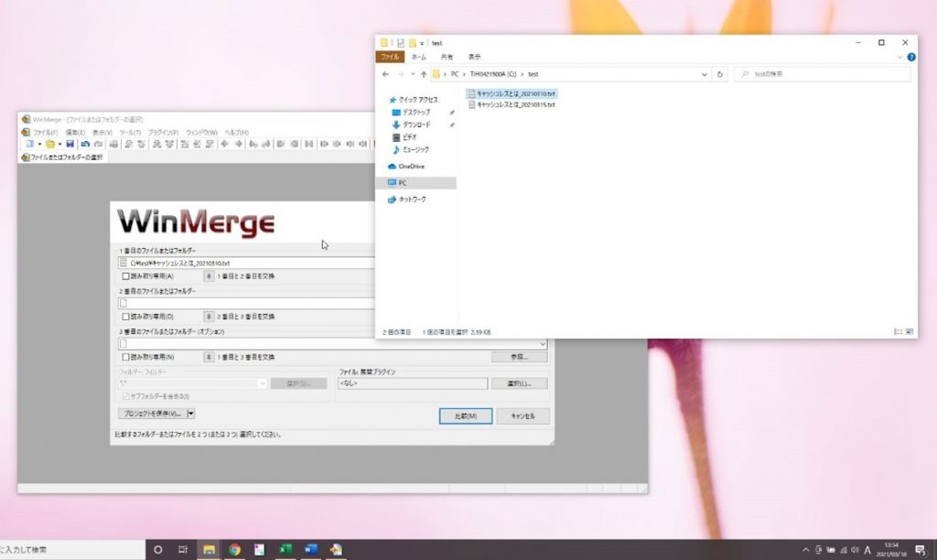
Task: Open the WinMerge ウィンドウ(W) menu
Action: point(201,132)
